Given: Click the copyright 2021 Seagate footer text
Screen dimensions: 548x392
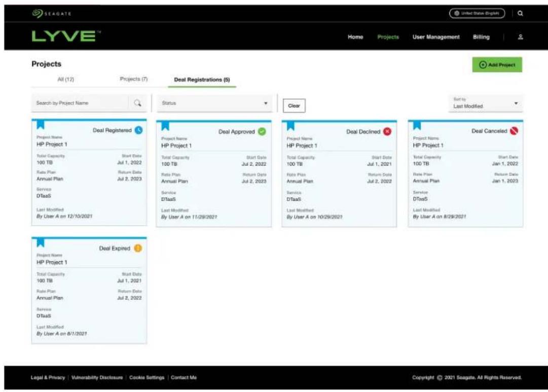Looking at the screenshot, I should 467,378.
